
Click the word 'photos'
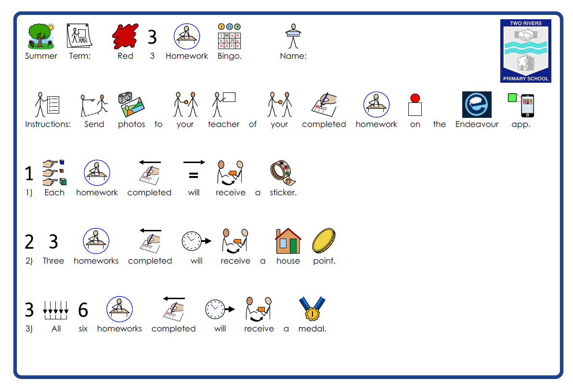(131, 125)
